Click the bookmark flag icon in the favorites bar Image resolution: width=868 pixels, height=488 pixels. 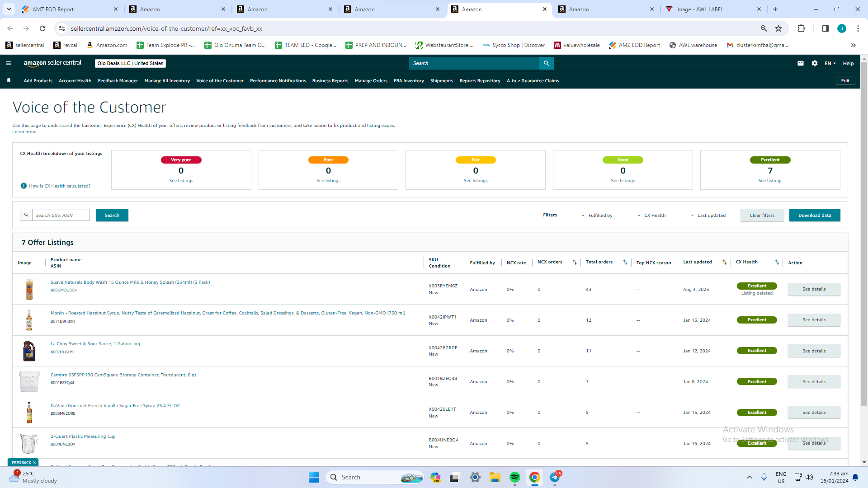pyautogui.click(x=9, y=80)
